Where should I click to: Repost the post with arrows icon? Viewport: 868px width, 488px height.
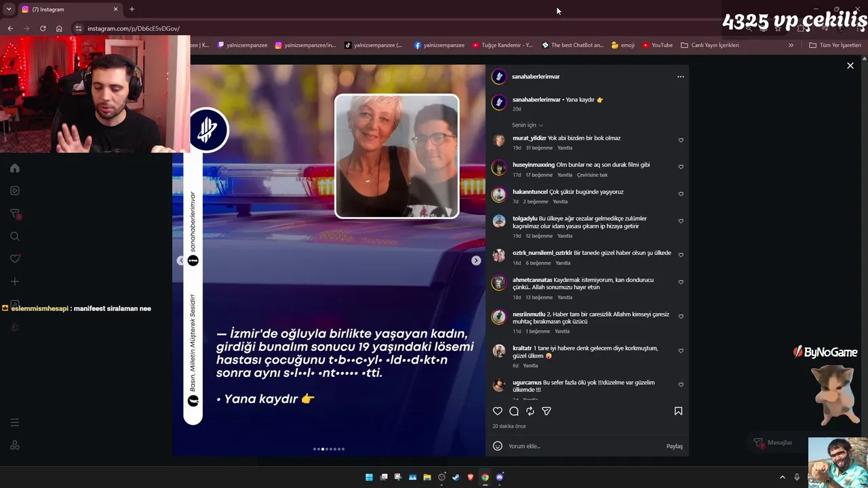[x=530, y=411]
